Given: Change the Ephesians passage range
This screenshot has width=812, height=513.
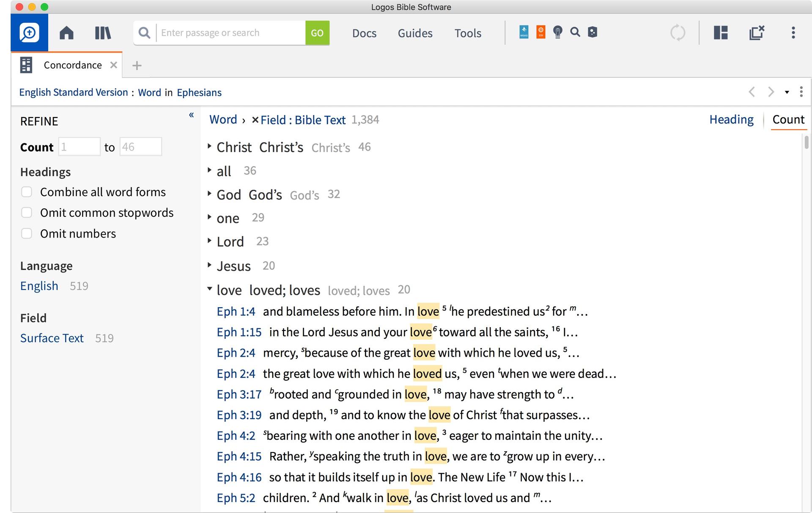Looking at the screenshot, I should coord(199,93).
